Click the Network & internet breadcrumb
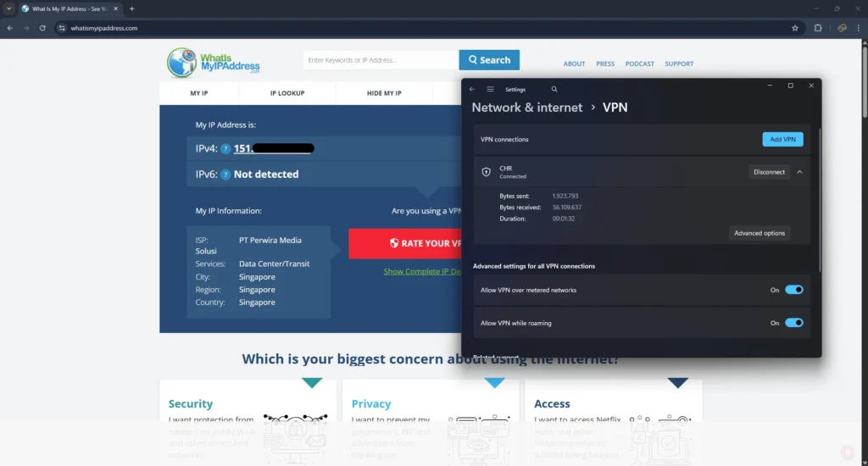868x466 pixels. point(527,108)
